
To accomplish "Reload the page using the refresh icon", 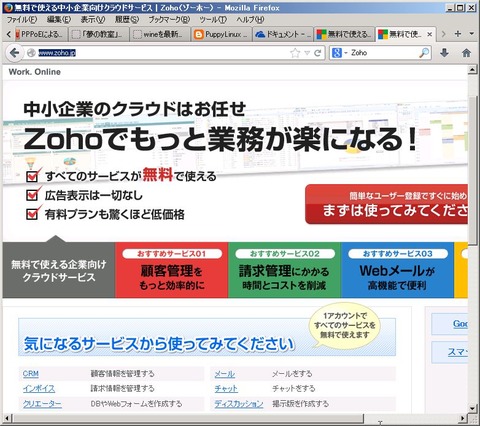I will click(318, 53).
